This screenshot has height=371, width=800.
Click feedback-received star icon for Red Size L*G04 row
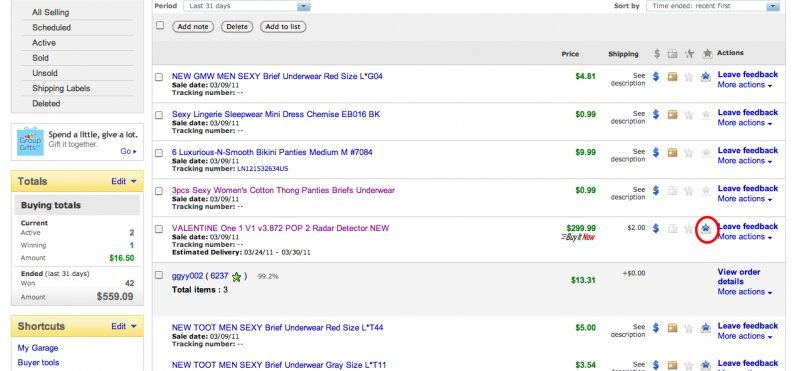click(706, 77)
